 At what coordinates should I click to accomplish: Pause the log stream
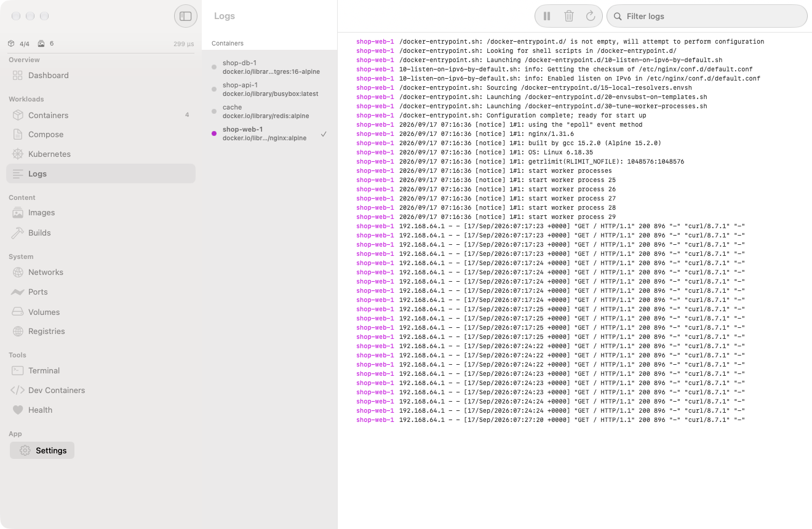click(x=547, y=16)
